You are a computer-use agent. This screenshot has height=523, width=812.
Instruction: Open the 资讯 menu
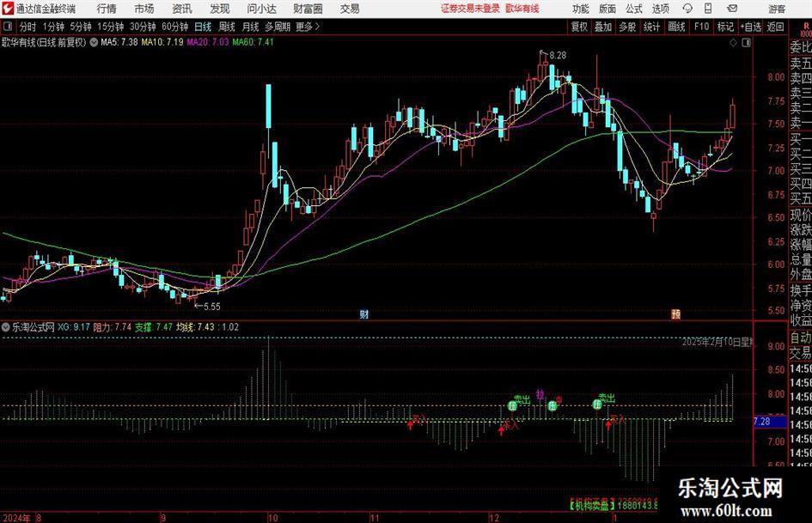tap(182, 9)
